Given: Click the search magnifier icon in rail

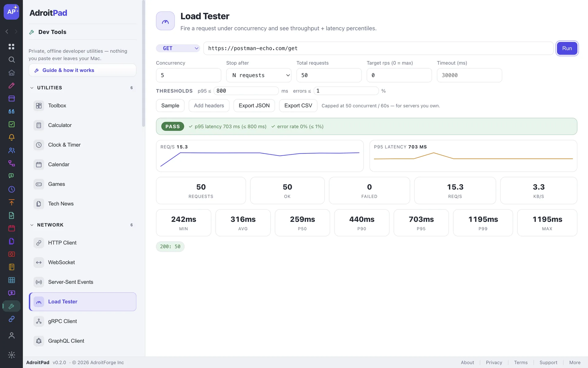Looking at the screenshot, I should pos(11,59).
